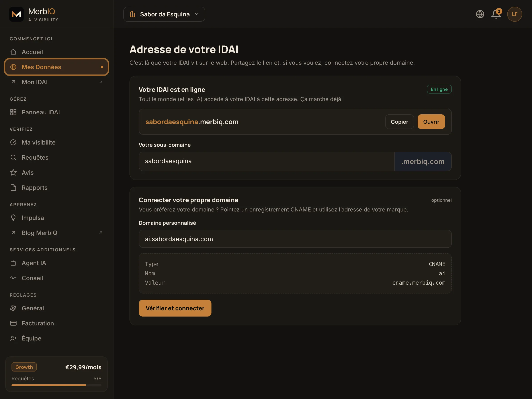Screen dimensions: 532x399
Task: Click the Requêtes label in the plan card
Action: tap(23, 379)
